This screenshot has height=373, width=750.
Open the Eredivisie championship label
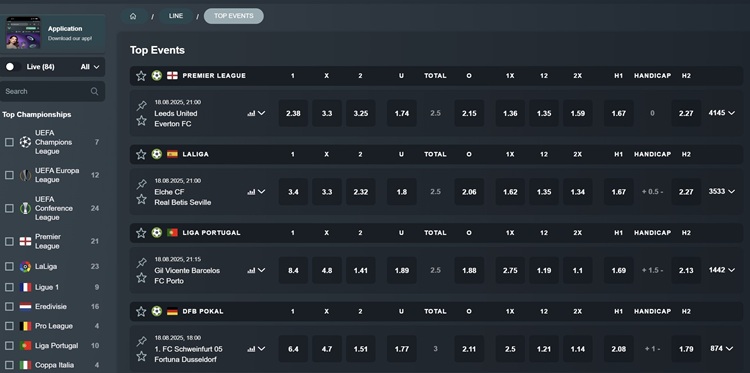click(x=51, y=307)
